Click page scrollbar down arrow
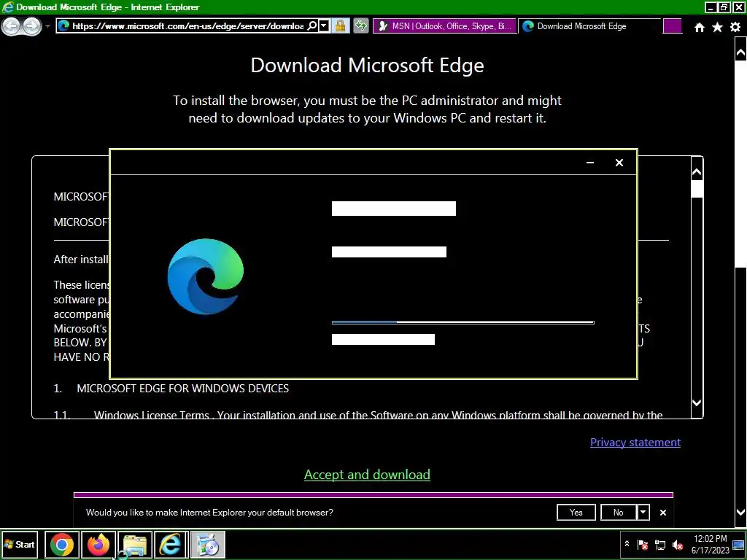The height and width of the screenshot is (560, 747). 740,513
